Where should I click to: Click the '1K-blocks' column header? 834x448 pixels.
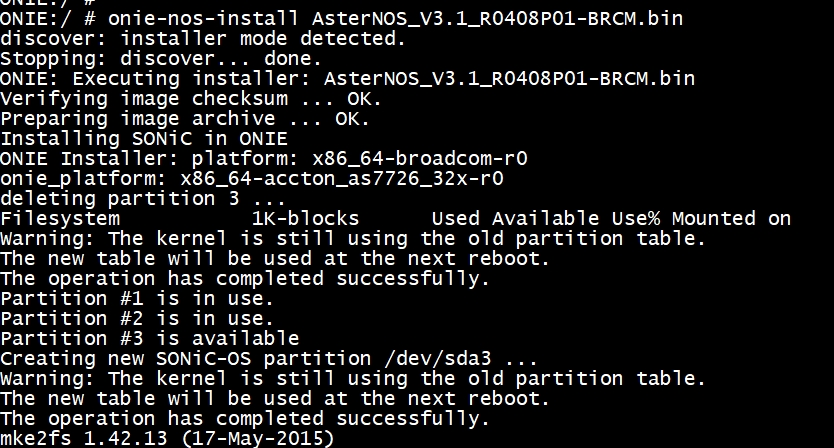click(305, 219)
